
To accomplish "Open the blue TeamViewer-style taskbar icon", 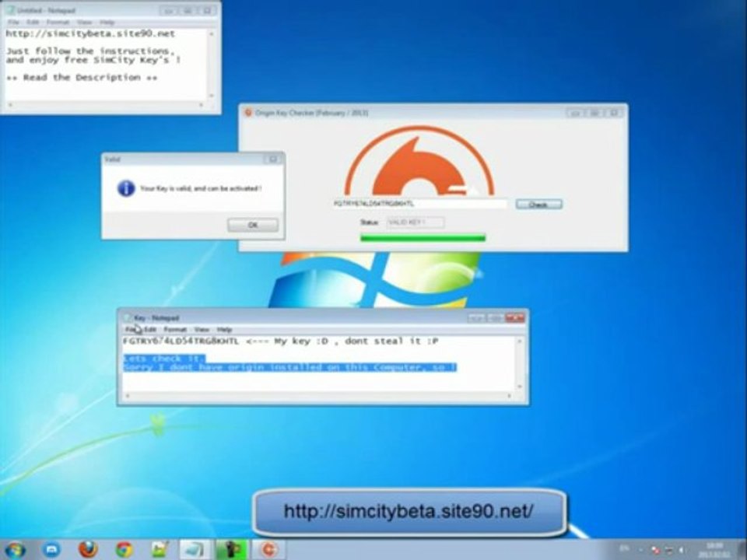I will tap(51, 550).
